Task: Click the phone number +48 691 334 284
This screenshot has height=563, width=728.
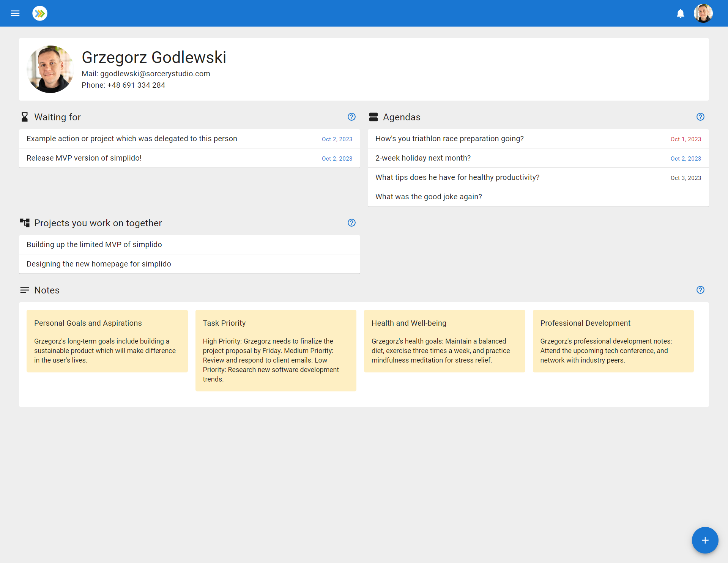Action: [x=136, y=85]
